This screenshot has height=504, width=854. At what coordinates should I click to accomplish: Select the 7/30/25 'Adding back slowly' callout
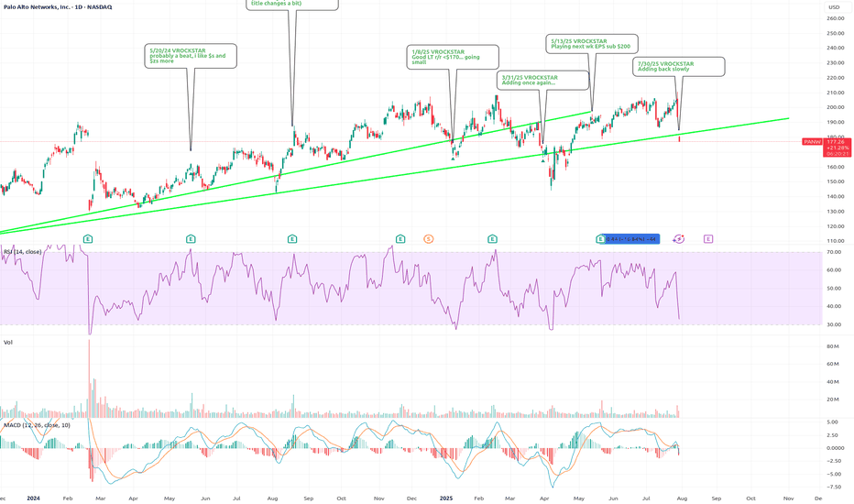point(679,67)
